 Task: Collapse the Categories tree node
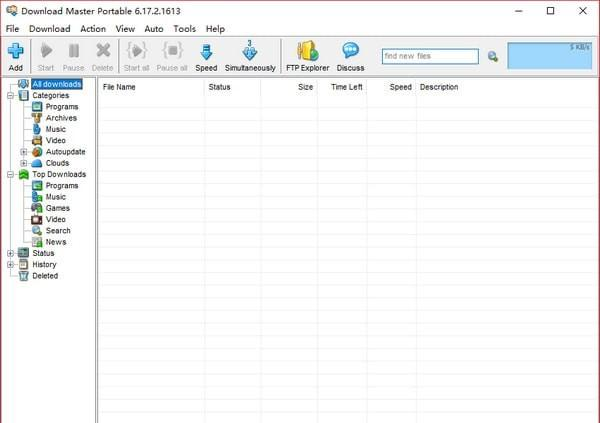coord(10,96)
